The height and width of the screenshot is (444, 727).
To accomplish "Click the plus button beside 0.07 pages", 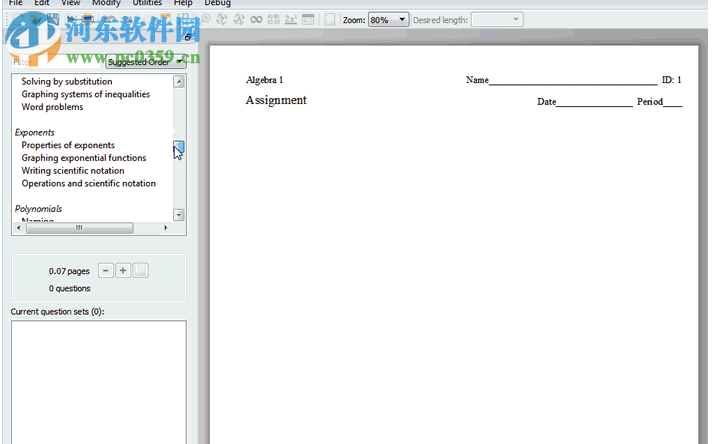I will [123, 270].
